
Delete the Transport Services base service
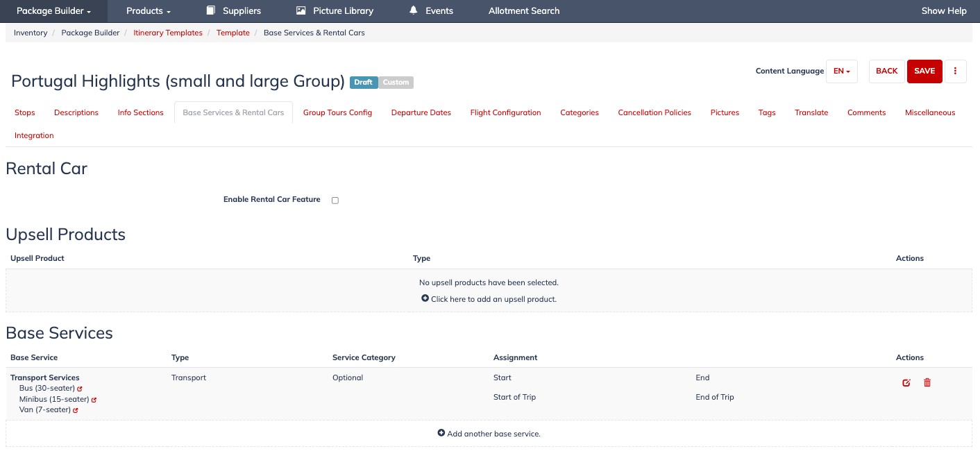[927, 382]
